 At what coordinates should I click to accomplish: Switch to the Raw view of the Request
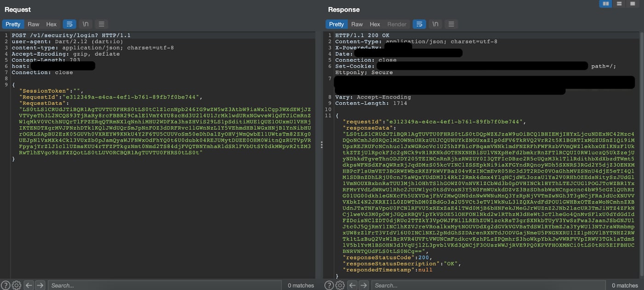(x=33, y=24)
